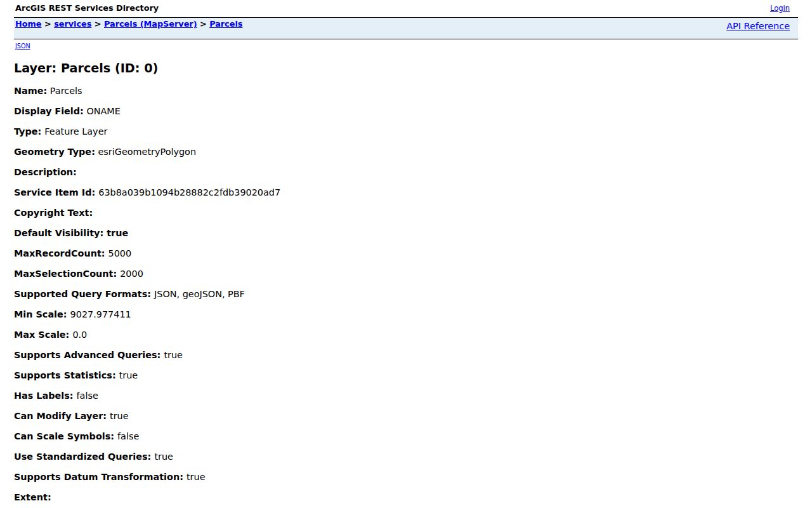
Task: Click the Supported Query Formats text JSON, geoJSON, PBF
Action: coord(199,294)
